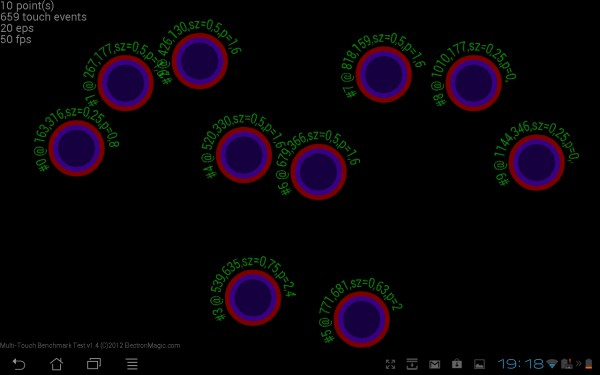Tap the Home navigation icon
The height and width of the screenshot is (375, 600).
56,364
